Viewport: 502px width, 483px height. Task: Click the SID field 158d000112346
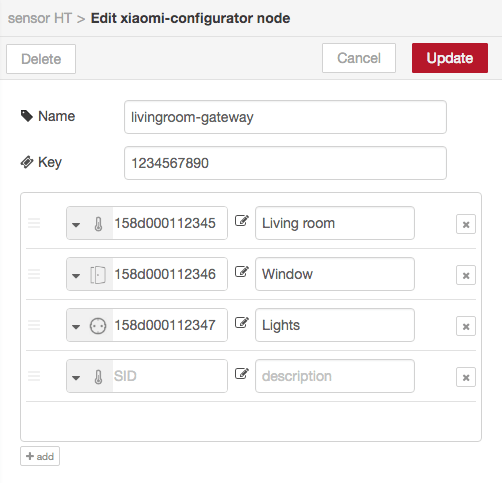[x=170, y=274]
